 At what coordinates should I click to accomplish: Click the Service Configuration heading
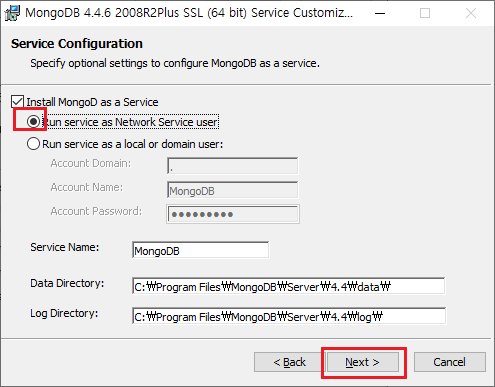[77, 44]
